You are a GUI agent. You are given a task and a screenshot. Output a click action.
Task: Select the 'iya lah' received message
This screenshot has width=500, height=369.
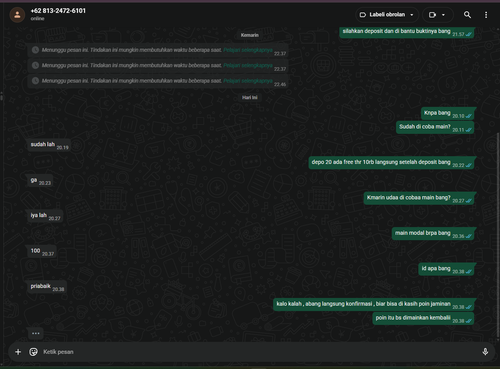pos(45,216)
